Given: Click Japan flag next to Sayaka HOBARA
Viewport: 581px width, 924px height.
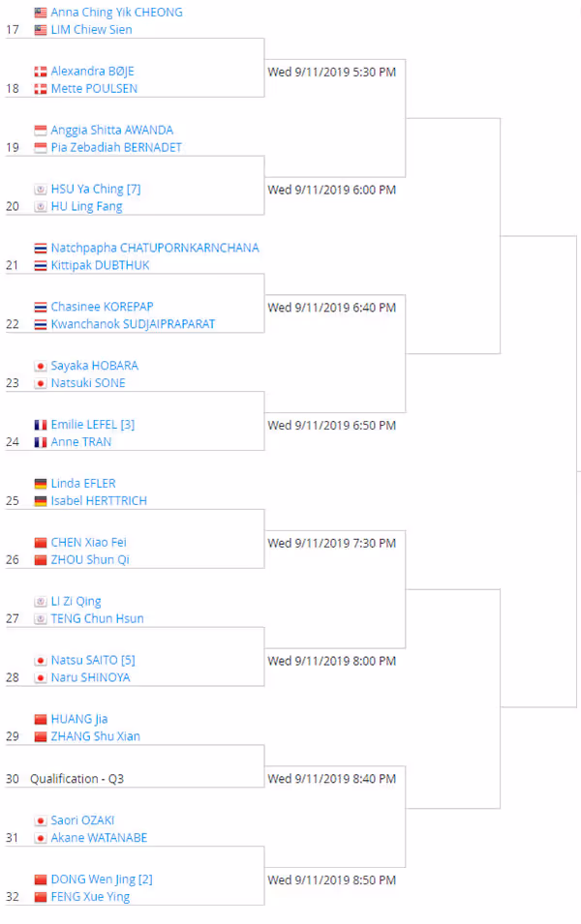Looking at the screenshot, I should [40, 366].
